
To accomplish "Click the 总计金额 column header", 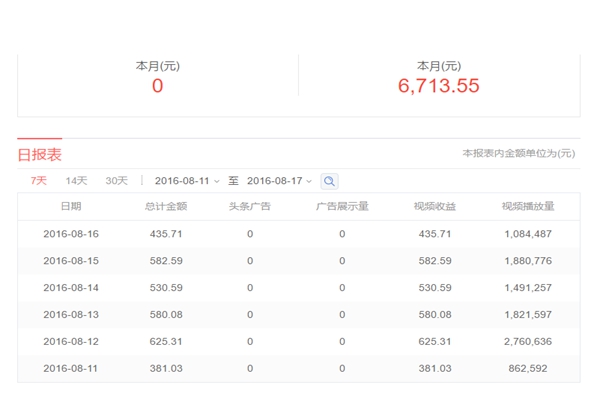I will (166, 207).
